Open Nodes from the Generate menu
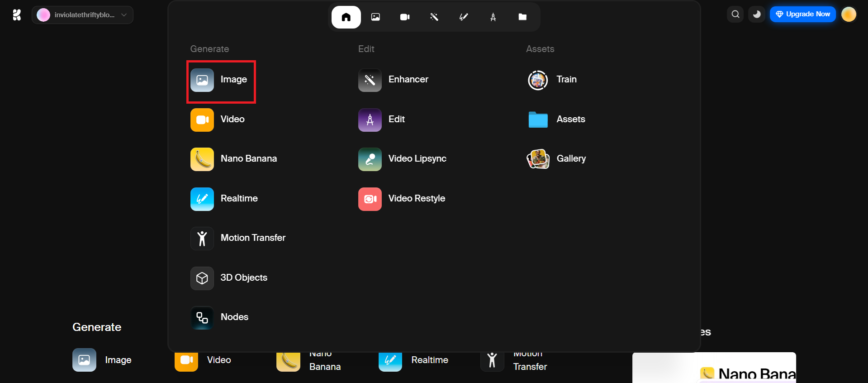The height and width of the screenshot is (383, 868). coord(220,317)
